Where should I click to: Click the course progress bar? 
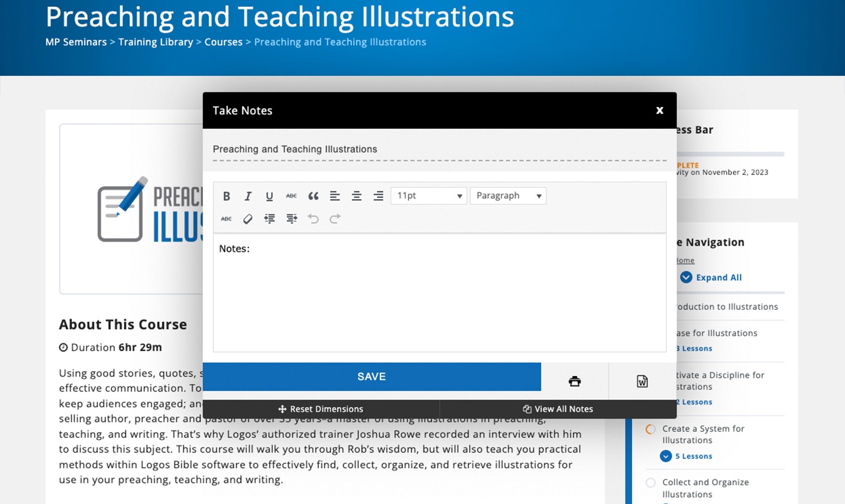[730, 154]
